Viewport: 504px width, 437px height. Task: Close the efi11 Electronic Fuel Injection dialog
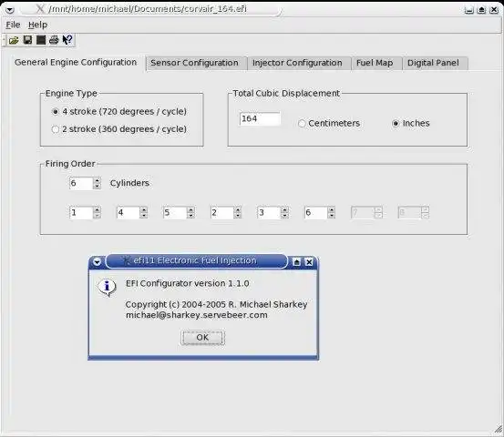[309, 262]
